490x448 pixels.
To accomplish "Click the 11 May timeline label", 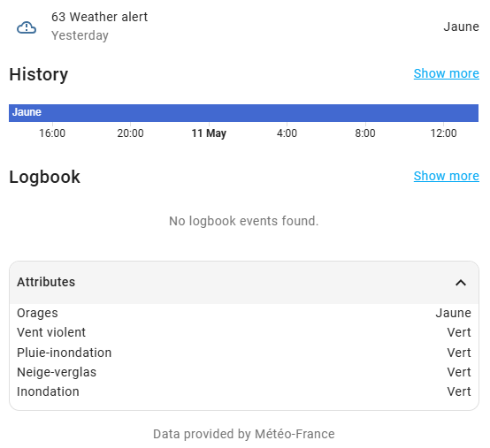I will [x=209, y=133].
